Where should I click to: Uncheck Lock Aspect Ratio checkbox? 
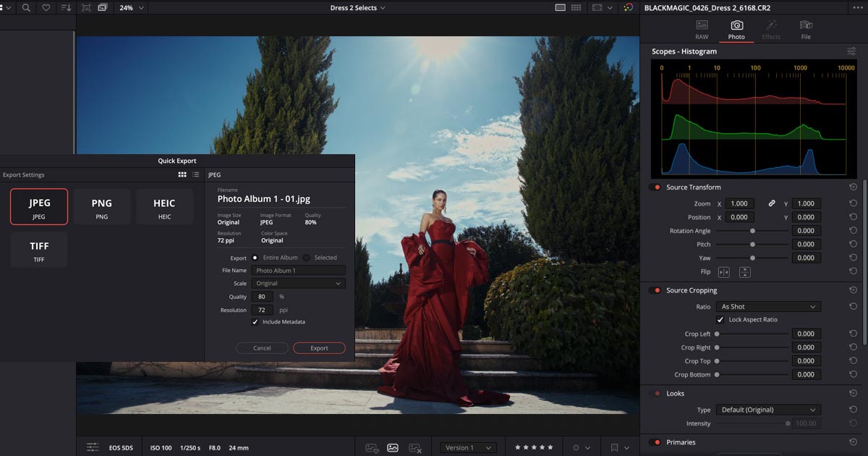(x=720, y=319)
